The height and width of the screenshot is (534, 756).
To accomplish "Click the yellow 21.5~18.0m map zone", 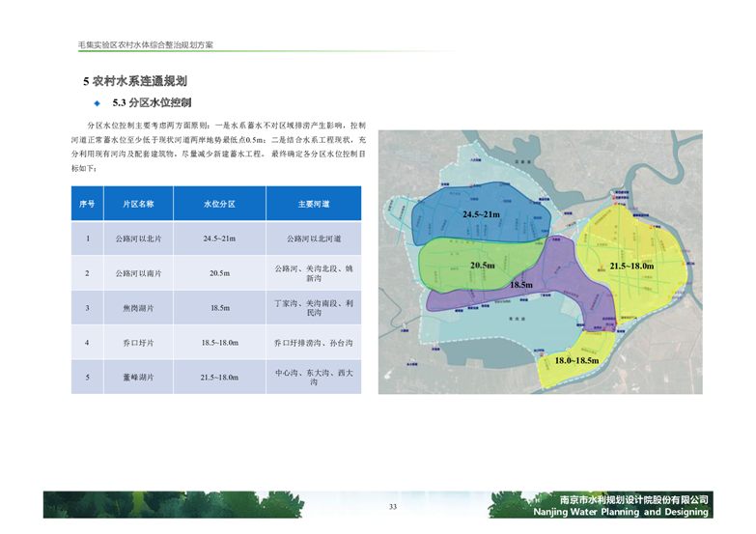I will pyautogui.click(x=630, y=266).
